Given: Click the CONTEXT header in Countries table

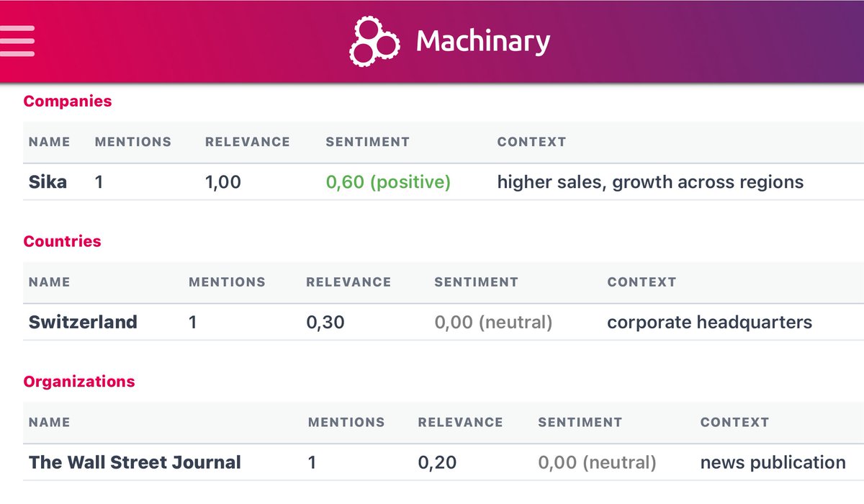Looking at the screenshot, I should coord(642,282).
